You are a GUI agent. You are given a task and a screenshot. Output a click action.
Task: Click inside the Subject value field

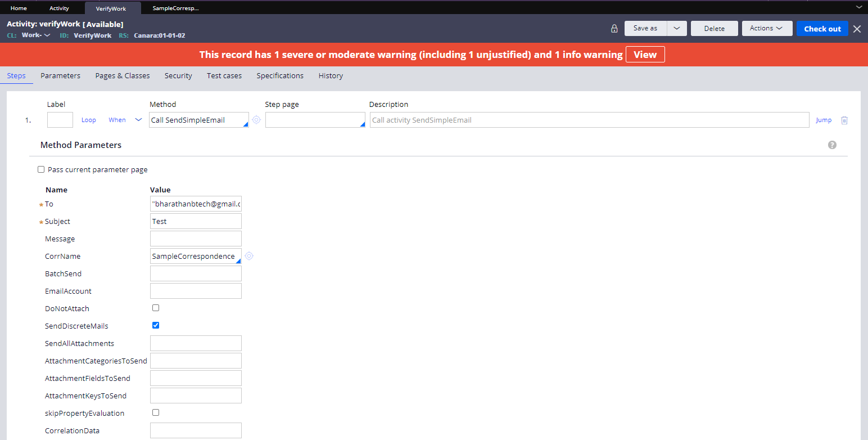coord(195,221)
